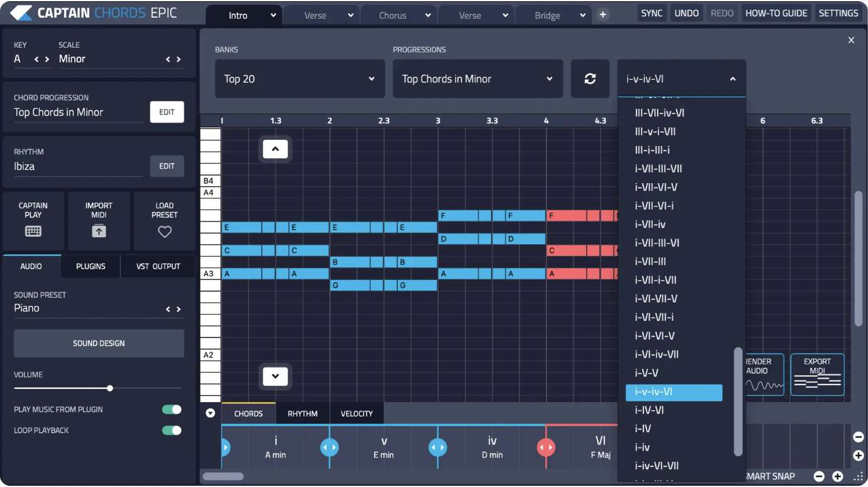The height and width of the screenshot is (487, 868).
Task: Open first Verse tab dropdown arrow
Action: point(350,16)
